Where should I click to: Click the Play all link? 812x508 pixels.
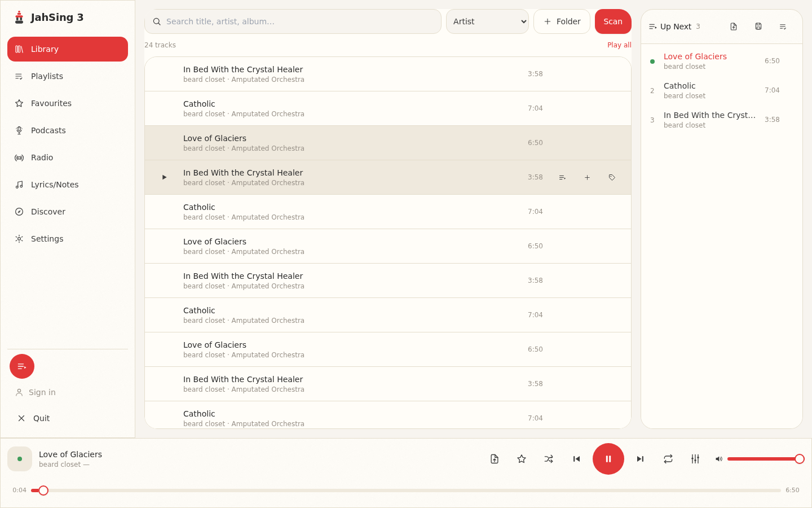pyautogui.click(x=619, y=45)
